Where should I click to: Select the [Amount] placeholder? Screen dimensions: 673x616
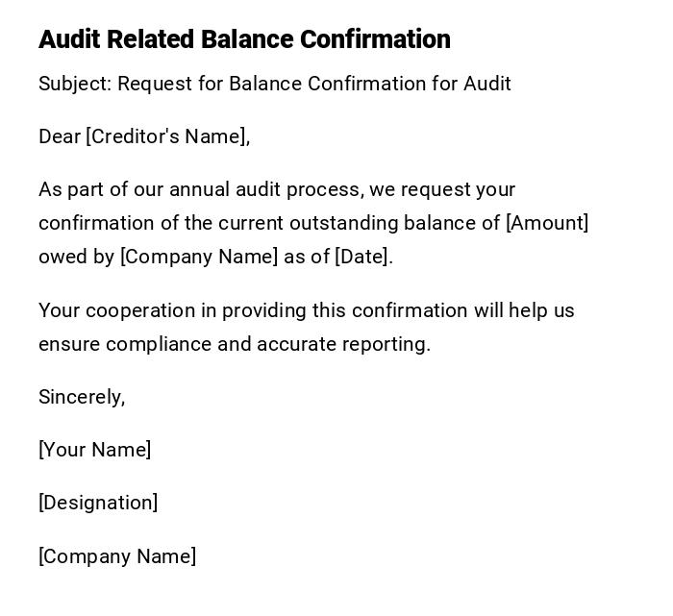click(547, 223)
